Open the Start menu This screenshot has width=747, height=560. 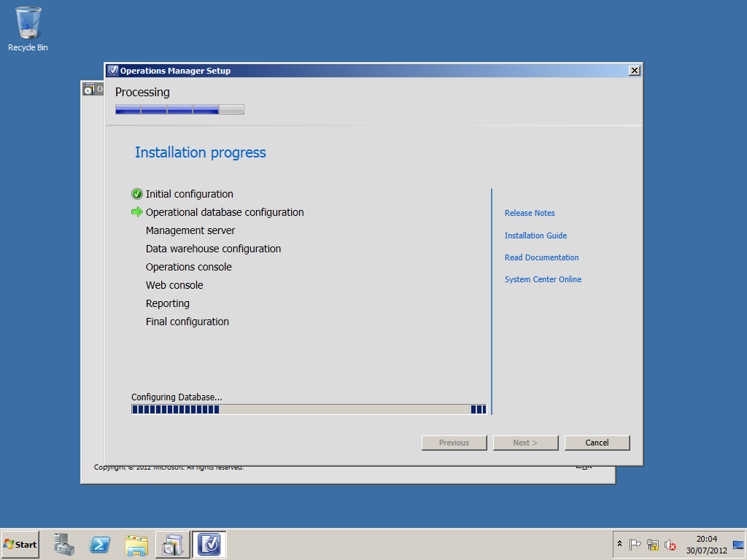[20, 544]
